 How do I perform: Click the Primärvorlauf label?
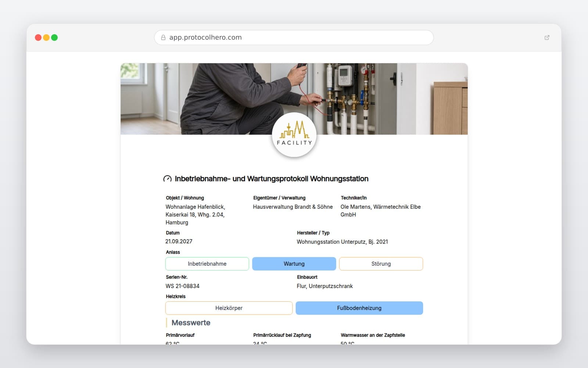pyautogui.click(x=180, y=335)
